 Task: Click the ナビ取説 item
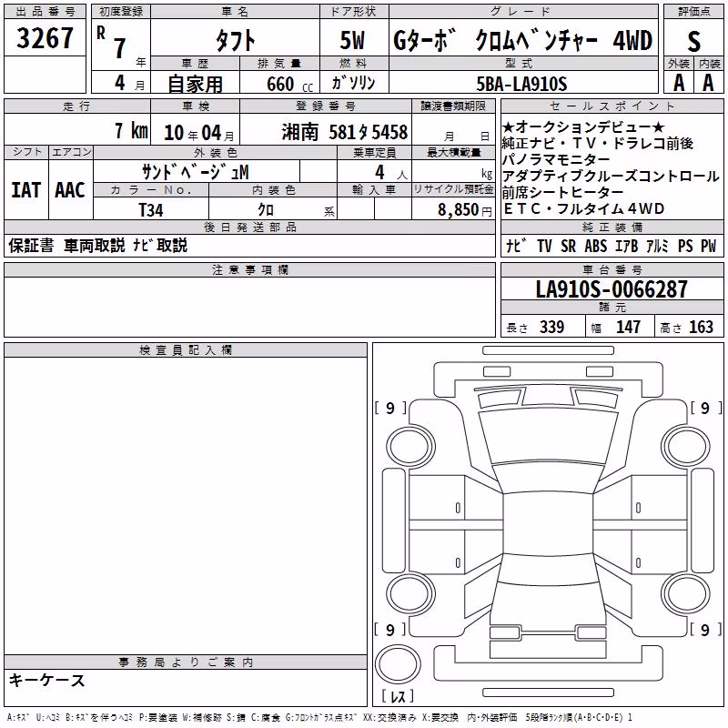click(x=160, y=246)
